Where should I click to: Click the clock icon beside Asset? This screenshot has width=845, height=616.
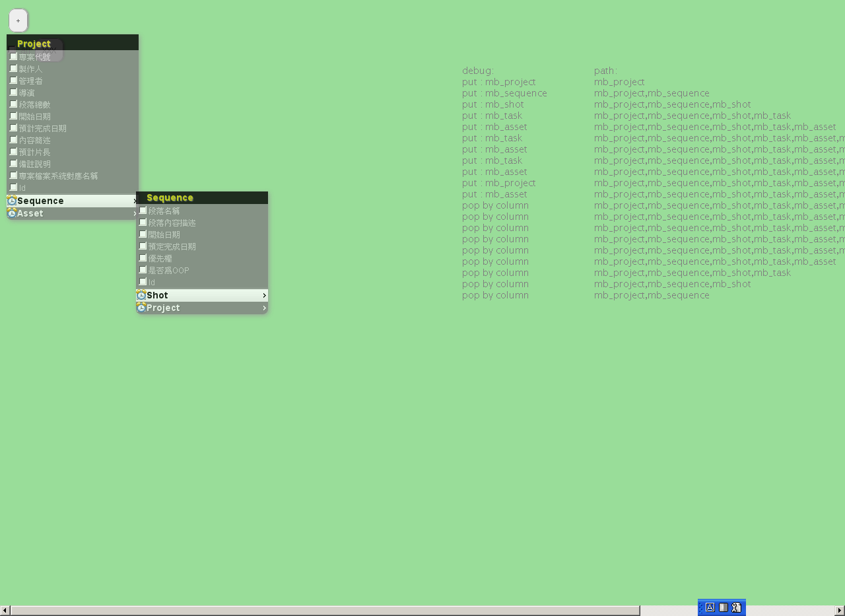[12, 213]
